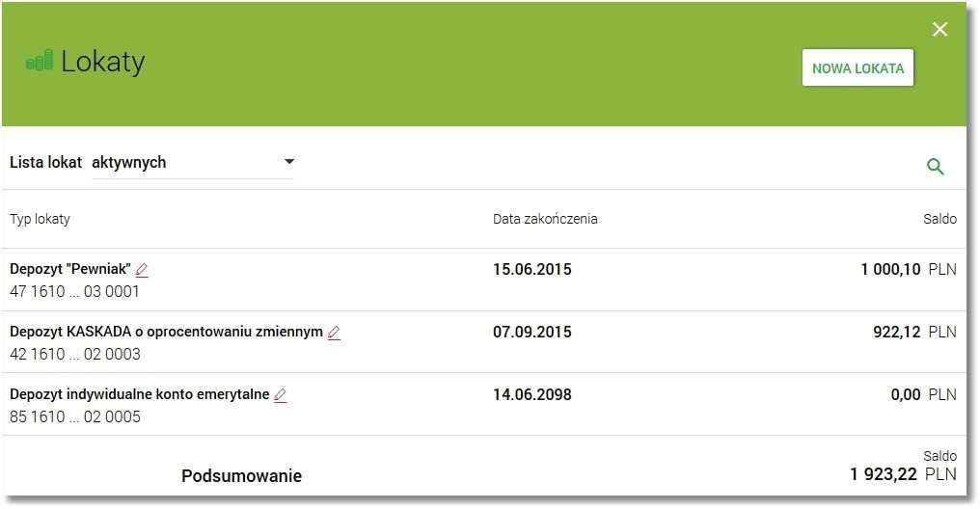Viewport: 980px width, 509px height.
Task: Click the Lokaty panel title
Action: click(102, 62)
